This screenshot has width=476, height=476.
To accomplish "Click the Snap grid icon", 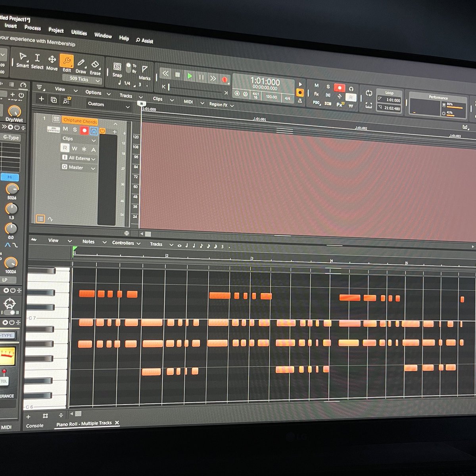I will pos(117,67).
